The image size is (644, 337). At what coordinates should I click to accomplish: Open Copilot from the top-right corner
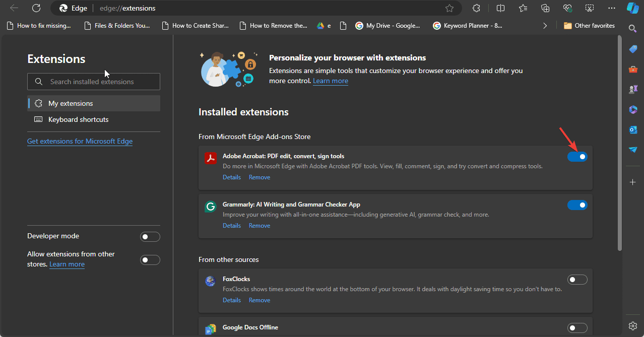pyautogui.click(x=633, y=8)
